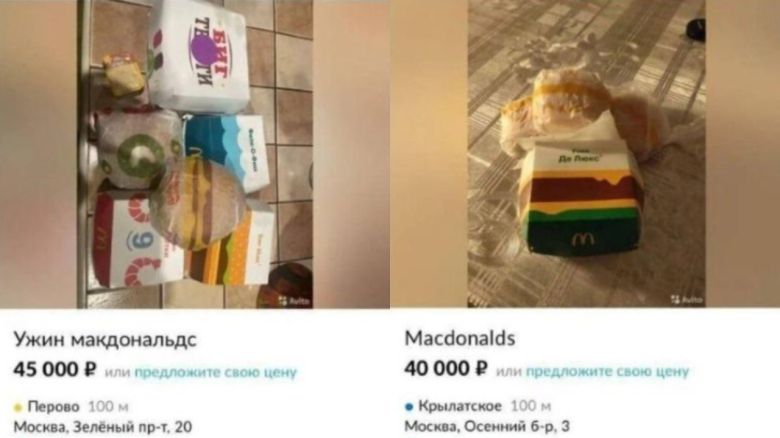Open the Macdonalds listing title
The width and height of the screenshot is (780, 438).
(460, 338)
